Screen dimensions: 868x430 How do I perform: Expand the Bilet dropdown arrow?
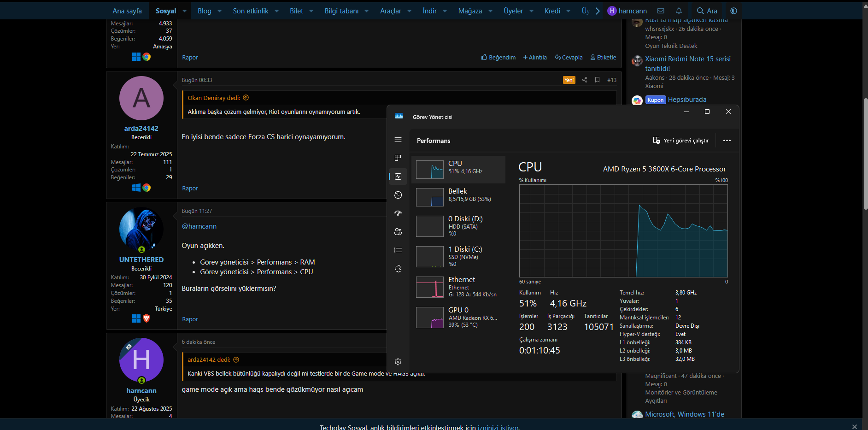click(x=311, y=11)
